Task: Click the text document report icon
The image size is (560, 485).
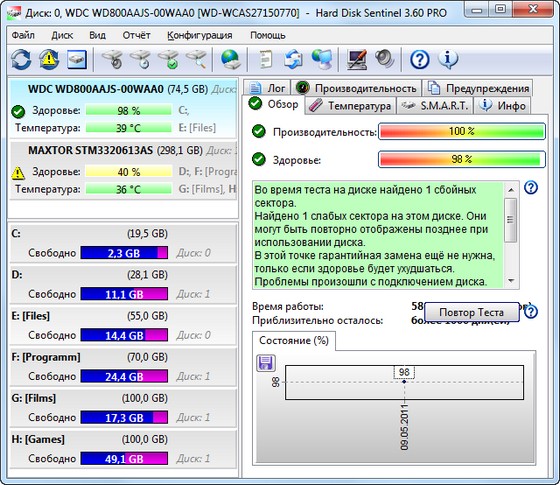Action: [x=265, y=59]
